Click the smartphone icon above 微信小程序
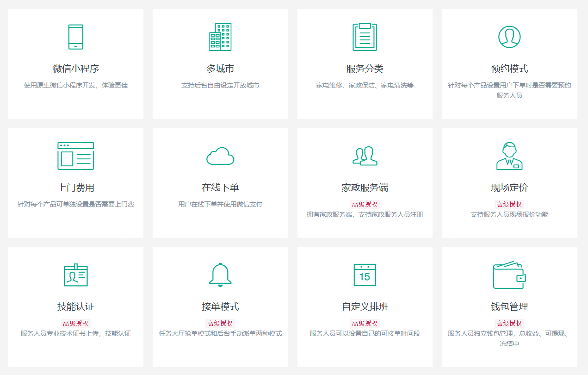 [x=75, y=37]
